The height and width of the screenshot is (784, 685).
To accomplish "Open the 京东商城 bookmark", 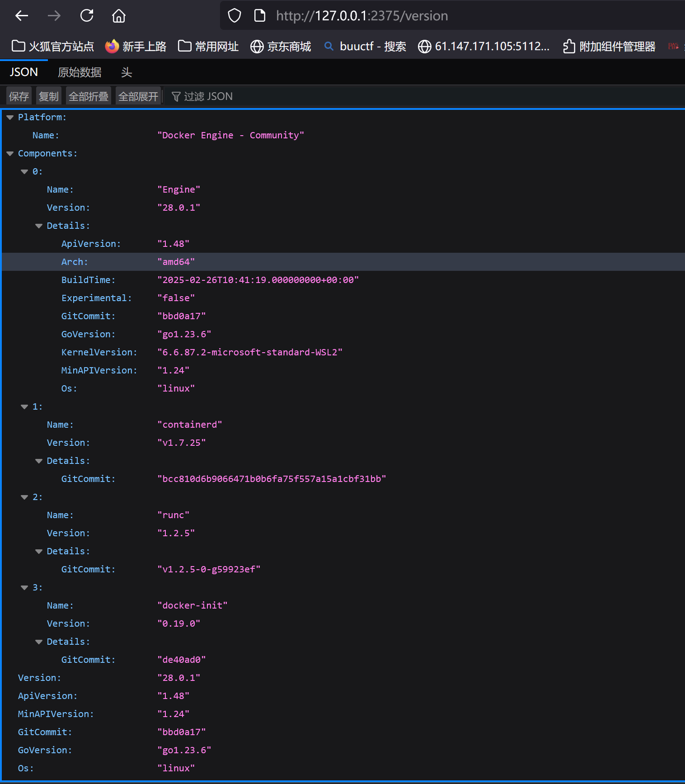I will (x=281, y=46).
